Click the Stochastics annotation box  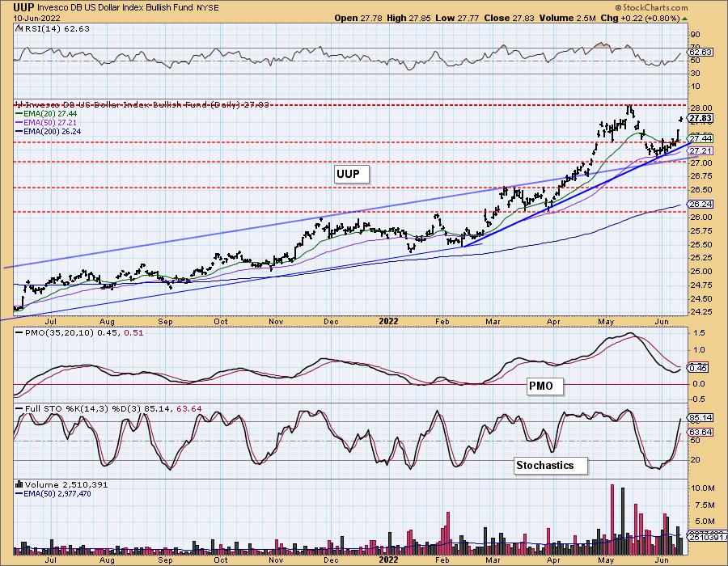[x=551, y=465]
